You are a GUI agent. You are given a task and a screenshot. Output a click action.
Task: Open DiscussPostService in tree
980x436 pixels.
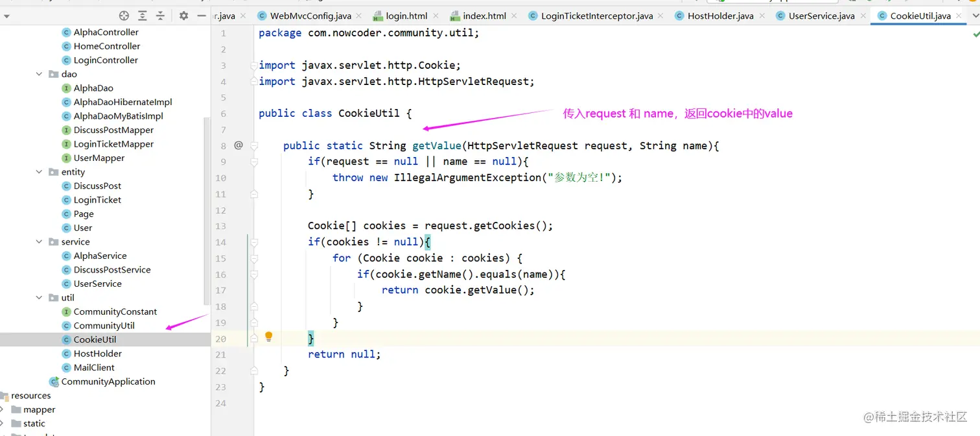(112, 270)
